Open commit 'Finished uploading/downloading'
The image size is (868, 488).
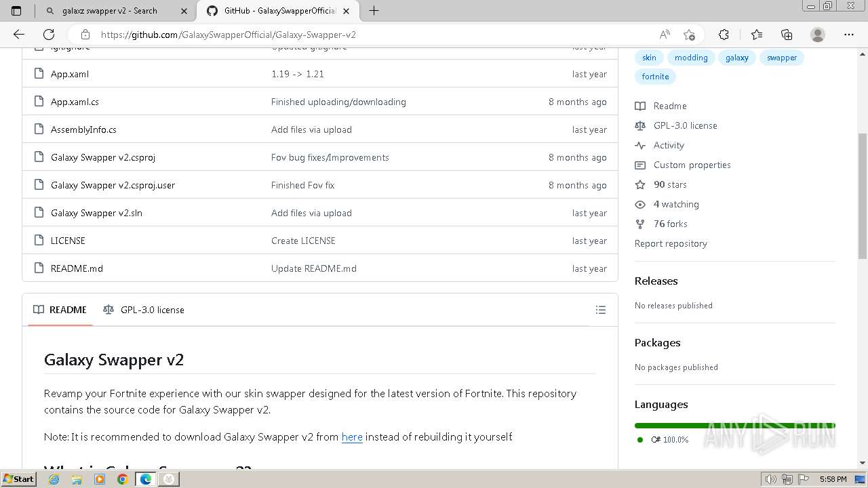click(338, 102)
